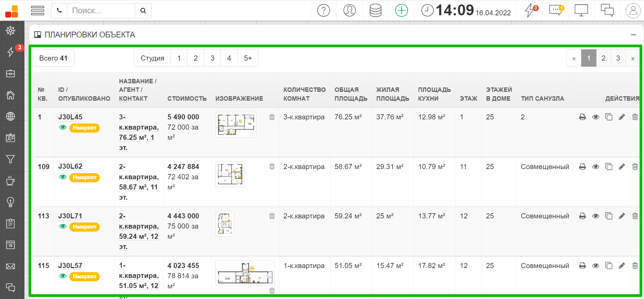Edit the J30L62 row with pencil icon

point(622,167)
